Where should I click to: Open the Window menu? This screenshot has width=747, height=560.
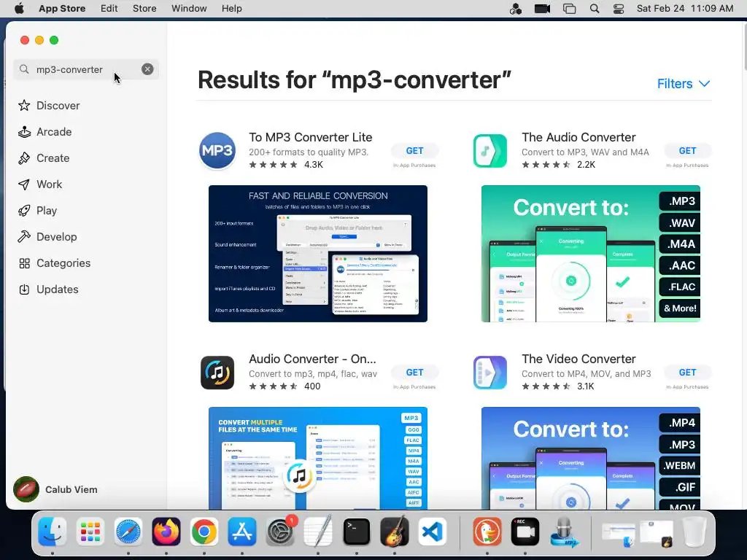[x=189, y=9]
